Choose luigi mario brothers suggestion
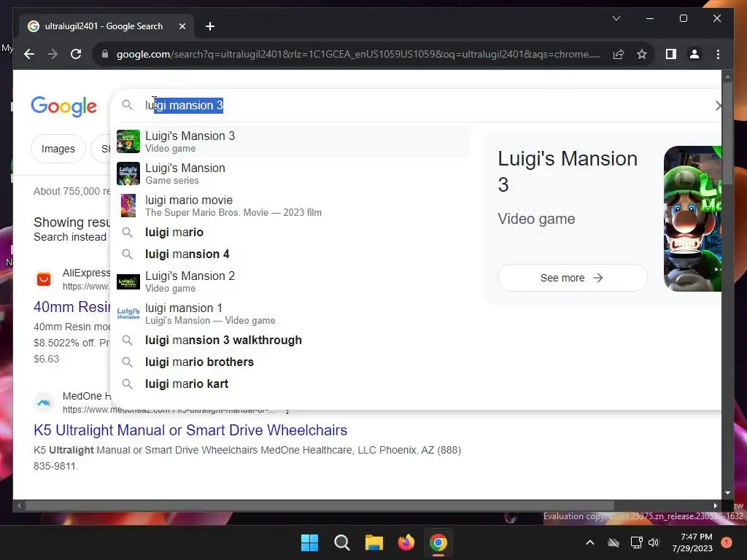Viewport: 747px width, 560px height. (293, 362)
